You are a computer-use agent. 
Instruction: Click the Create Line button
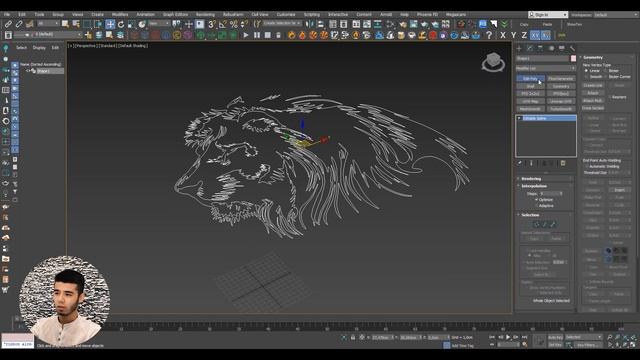click(593, 85)
